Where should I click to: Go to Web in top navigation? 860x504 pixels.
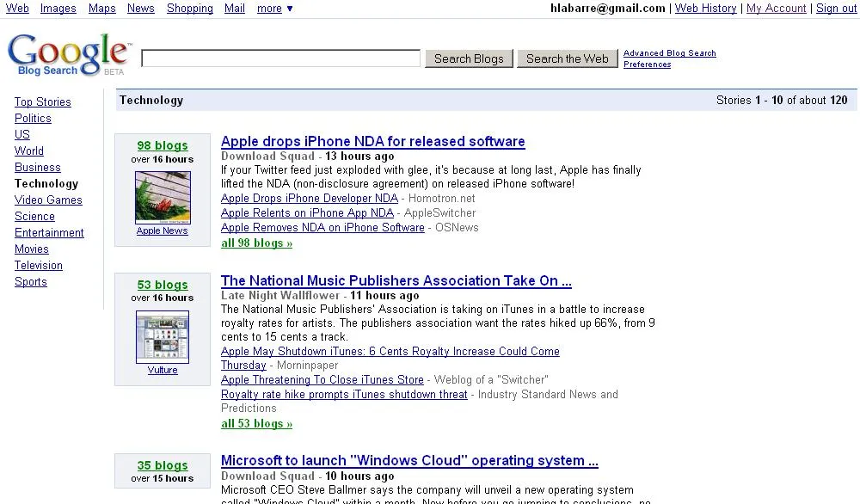(x=17, y=9)
